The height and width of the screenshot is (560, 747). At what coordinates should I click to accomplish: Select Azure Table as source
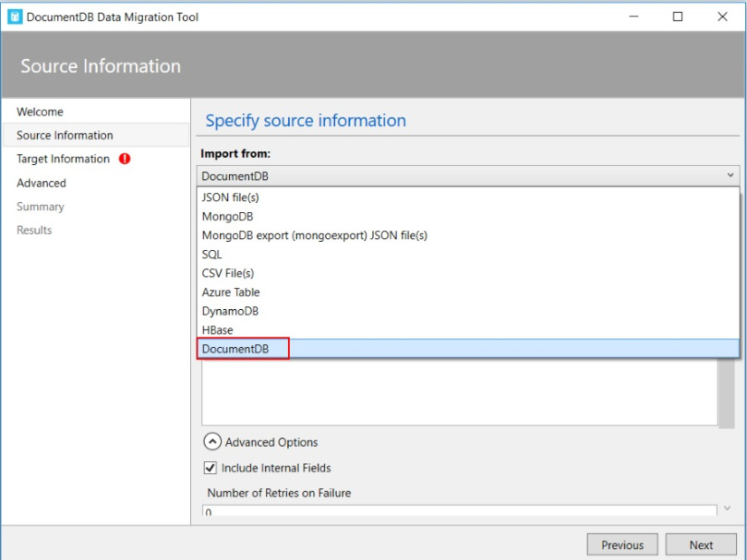[x=231, y=292]
